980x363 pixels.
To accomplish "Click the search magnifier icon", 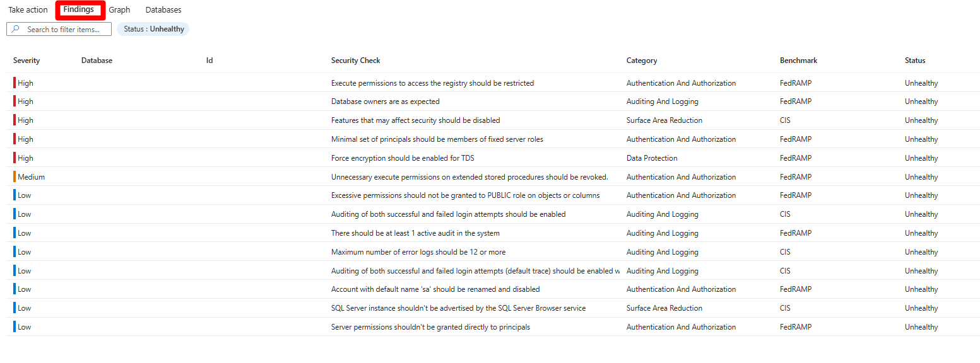I will [x=16, y=29].
